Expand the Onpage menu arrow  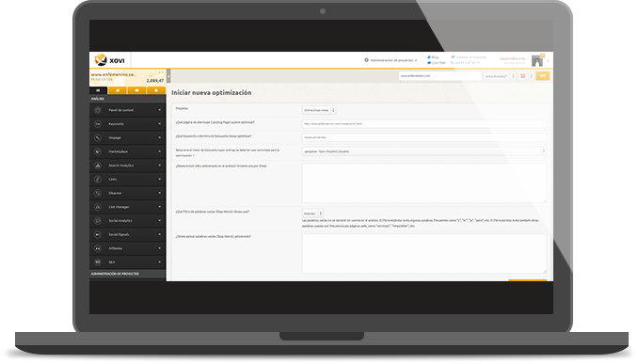point(160,138)
